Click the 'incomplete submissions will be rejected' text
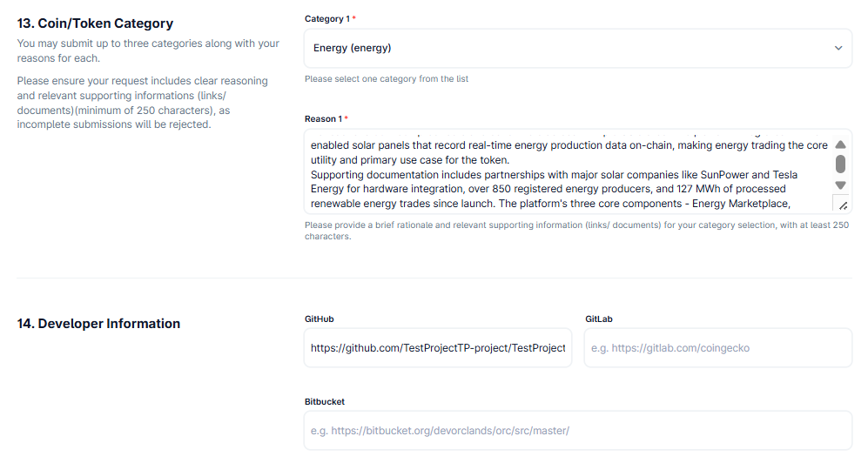 [x=114, y=124]
